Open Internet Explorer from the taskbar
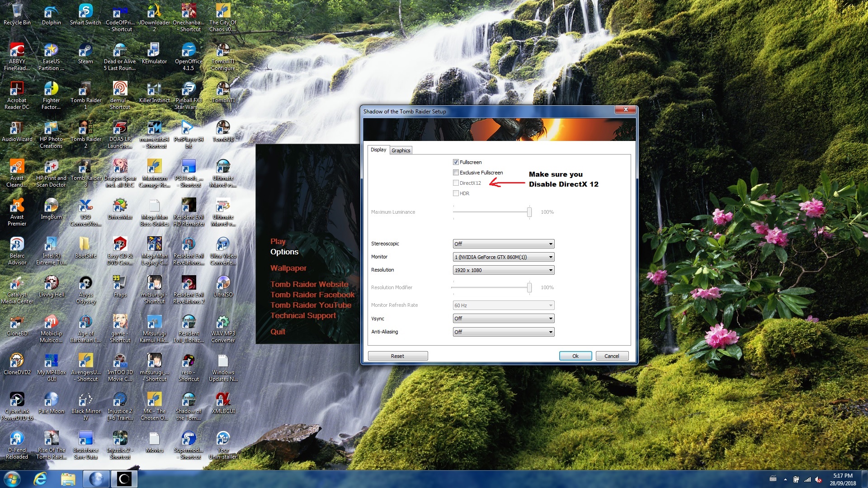 (x=41, y=479)
